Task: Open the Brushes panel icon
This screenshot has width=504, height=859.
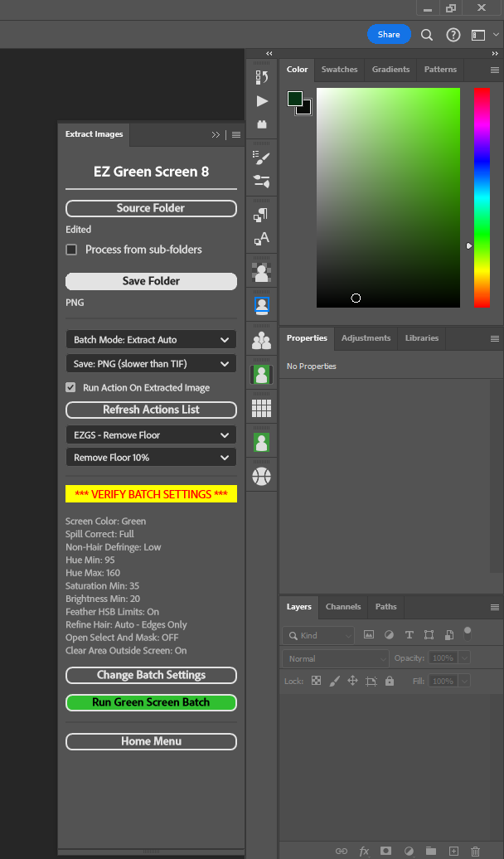Action: click(262, 158)
